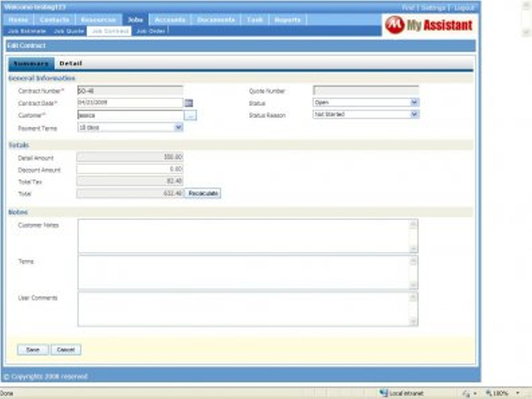The height and width of the screenshot is (399, 532).
Task: Switch to the Summary tab
Action: [31, 63]
